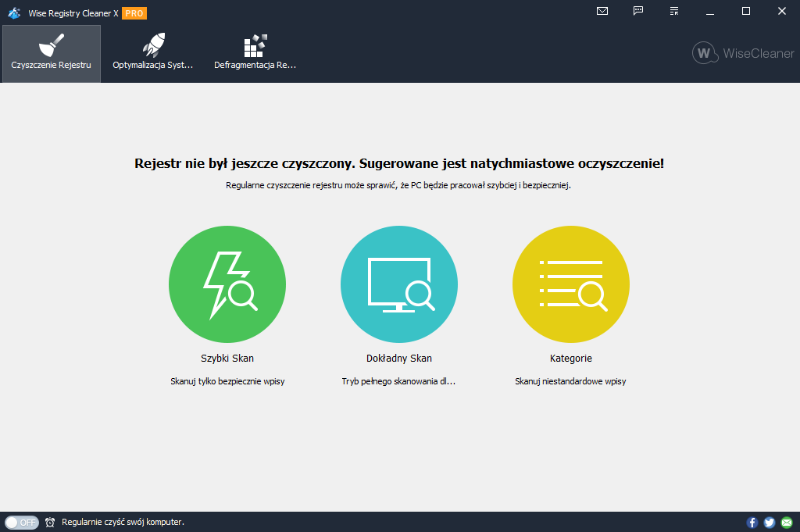
Task: Click the Szybki Skan label
Action: point(227,359)
